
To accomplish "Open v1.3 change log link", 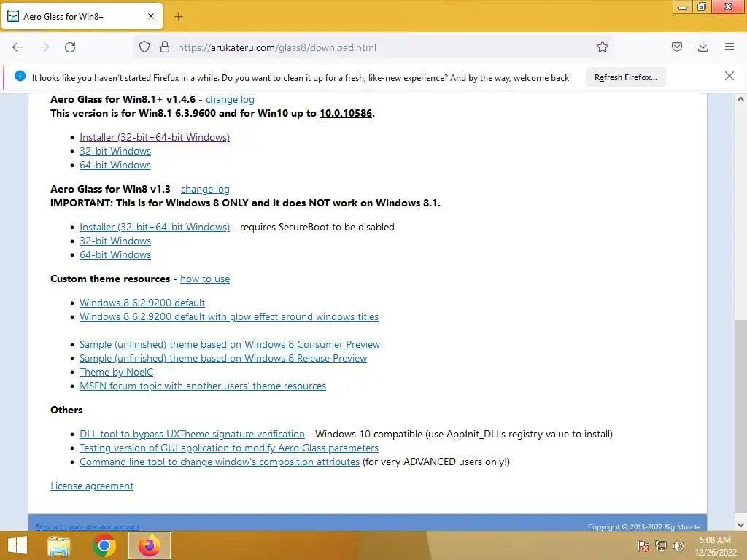I will [x=205, y=189].
